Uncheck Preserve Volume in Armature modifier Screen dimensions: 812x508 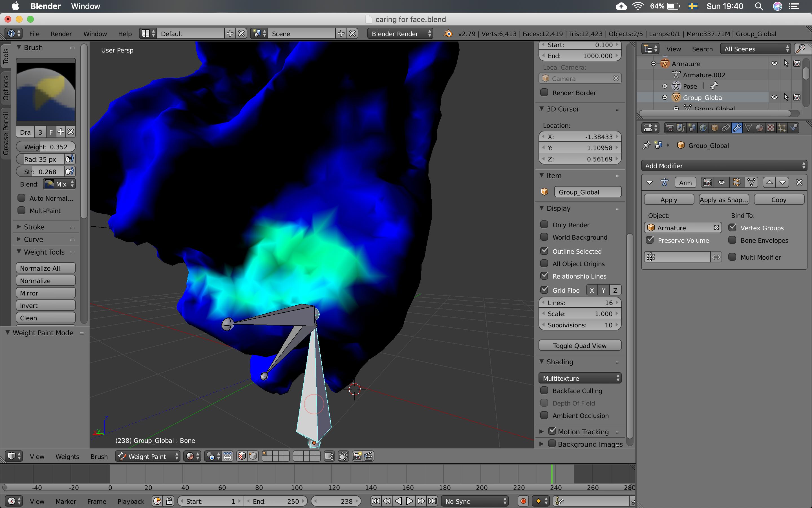pyautogui.click(x=650, y=240)
